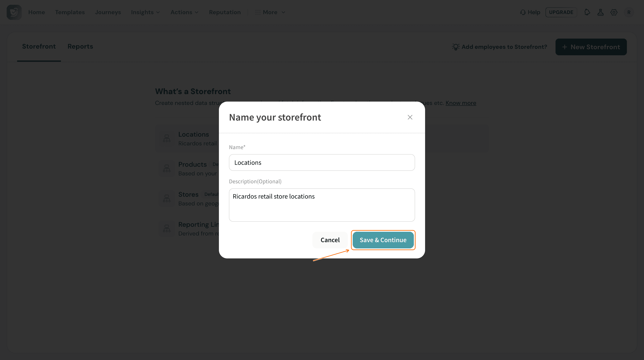Screen dimensions: 644x360
Task: Click the Help headset icon
Action: 523,12
